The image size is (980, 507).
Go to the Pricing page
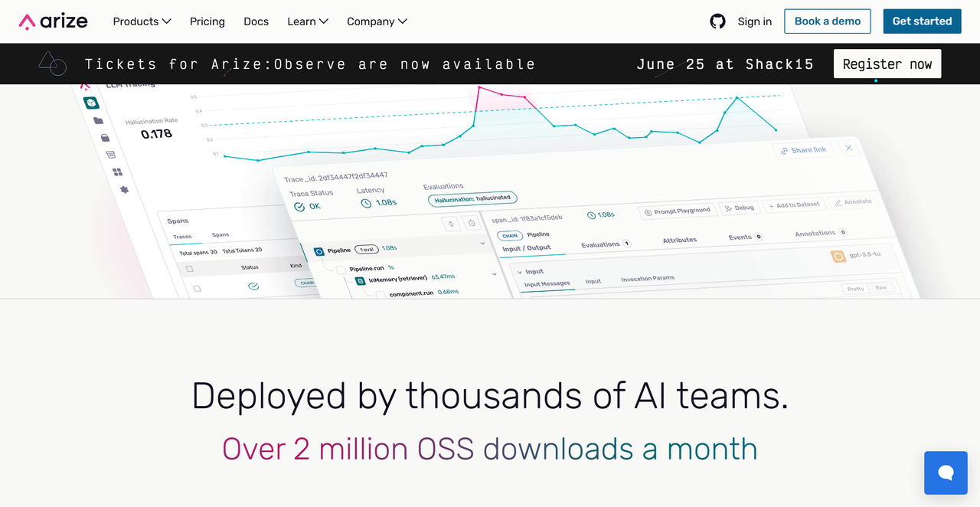(x=207, y=21)
